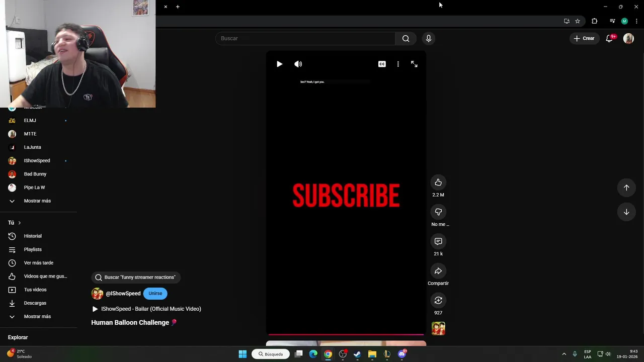Screen dimensions: 644x362
Task: Open Chrome profile M avatar
Action: tap(624, 21)
